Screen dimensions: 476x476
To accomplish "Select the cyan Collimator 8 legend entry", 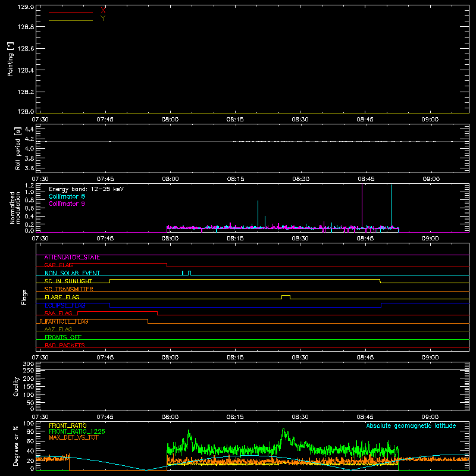I will click(67, 196).
